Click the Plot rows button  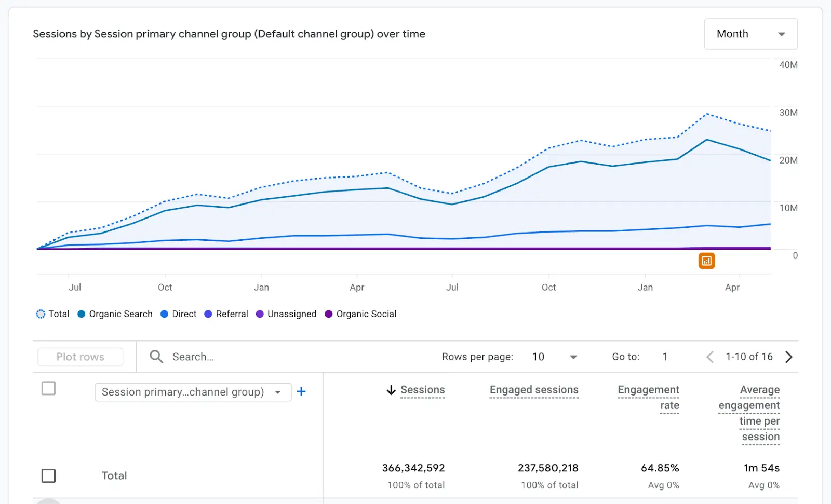pos(81,357)
